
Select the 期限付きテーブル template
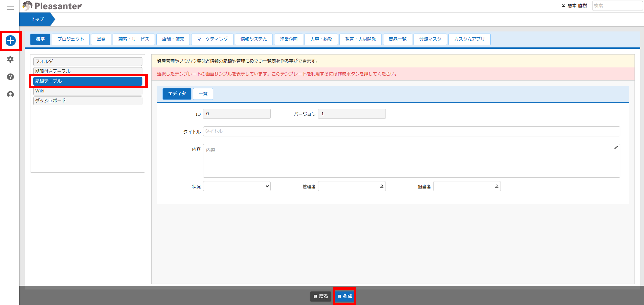87,71
